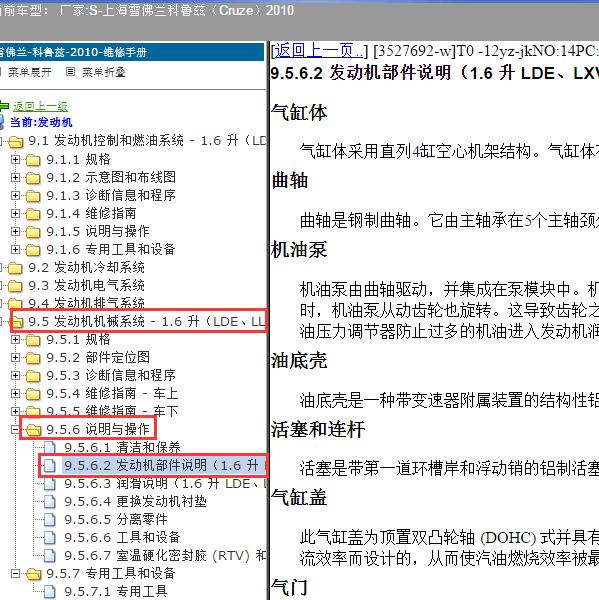Expand the 9.1.4 维修指南 node
The image size is (599, 600).
15,213
